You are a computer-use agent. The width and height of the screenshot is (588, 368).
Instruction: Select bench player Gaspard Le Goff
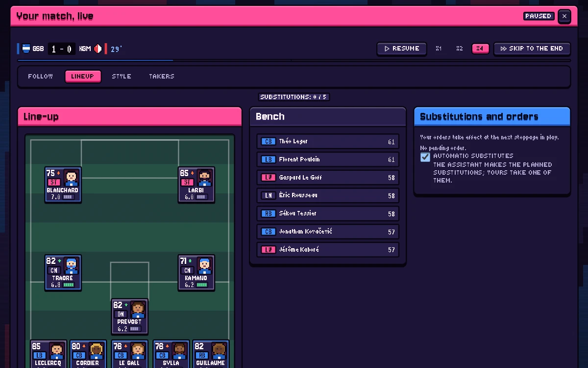(x=328, y=178)
